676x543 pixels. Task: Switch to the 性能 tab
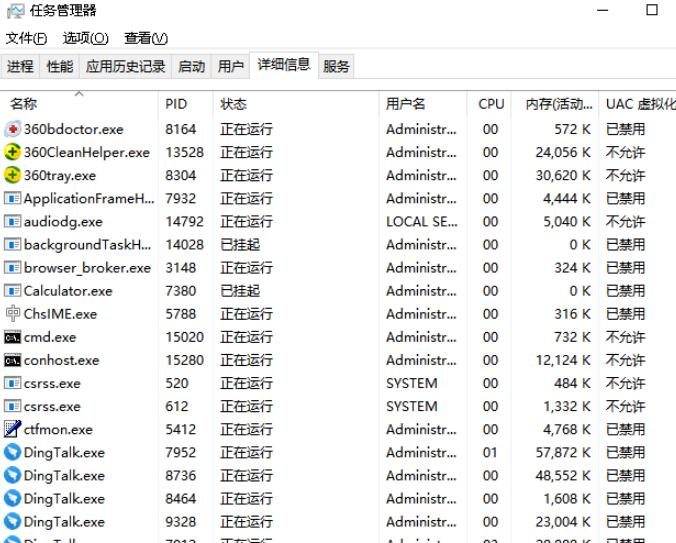click(59, 66)
